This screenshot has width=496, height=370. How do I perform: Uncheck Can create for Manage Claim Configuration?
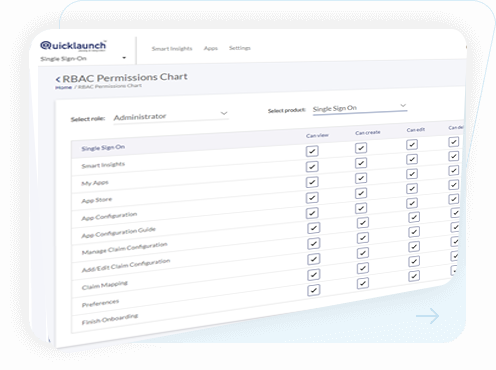tap(363, 223)
